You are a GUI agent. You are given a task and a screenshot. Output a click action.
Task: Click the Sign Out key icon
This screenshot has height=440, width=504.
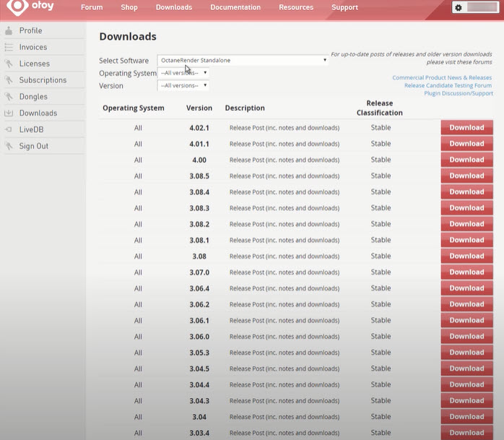(x=9, y=146)
